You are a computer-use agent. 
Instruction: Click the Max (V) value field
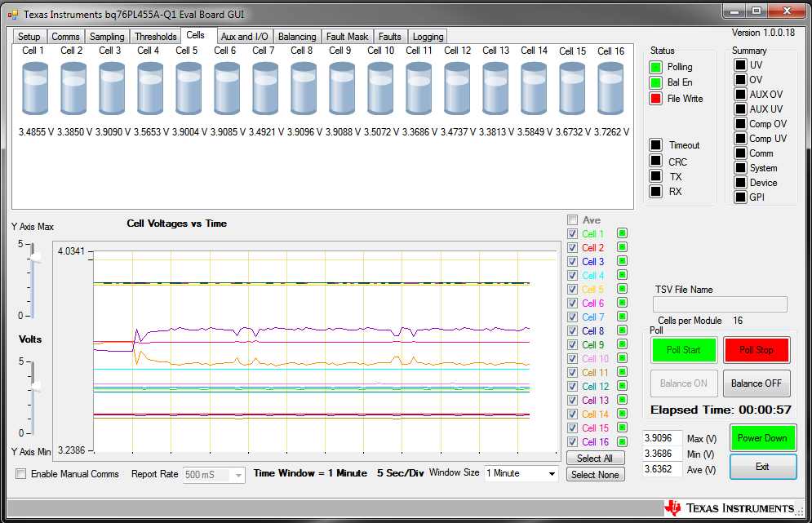pyautogui.click(x=663, y=438)
